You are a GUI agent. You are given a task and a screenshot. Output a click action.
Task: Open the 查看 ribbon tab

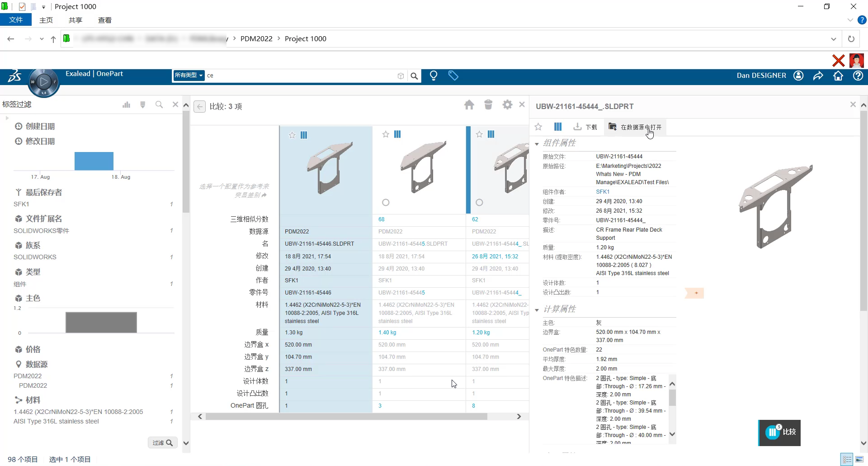(x=105, y=20)
